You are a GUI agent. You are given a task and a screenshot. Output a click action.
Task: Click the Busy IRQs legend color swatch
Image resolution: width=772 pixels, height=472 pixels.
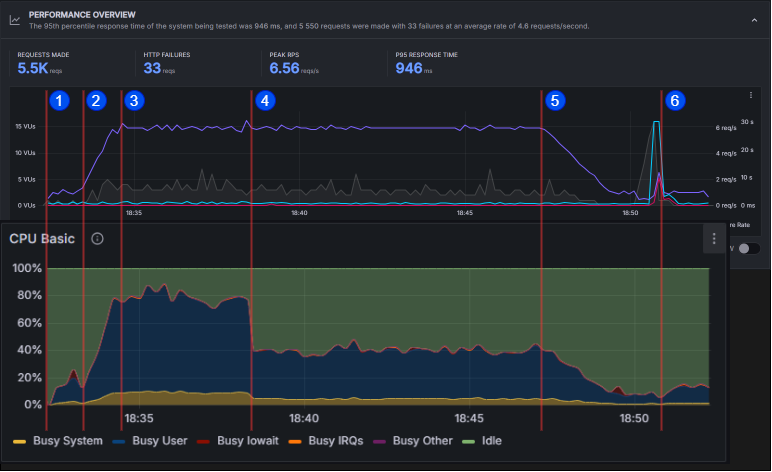tap(296, 441)
